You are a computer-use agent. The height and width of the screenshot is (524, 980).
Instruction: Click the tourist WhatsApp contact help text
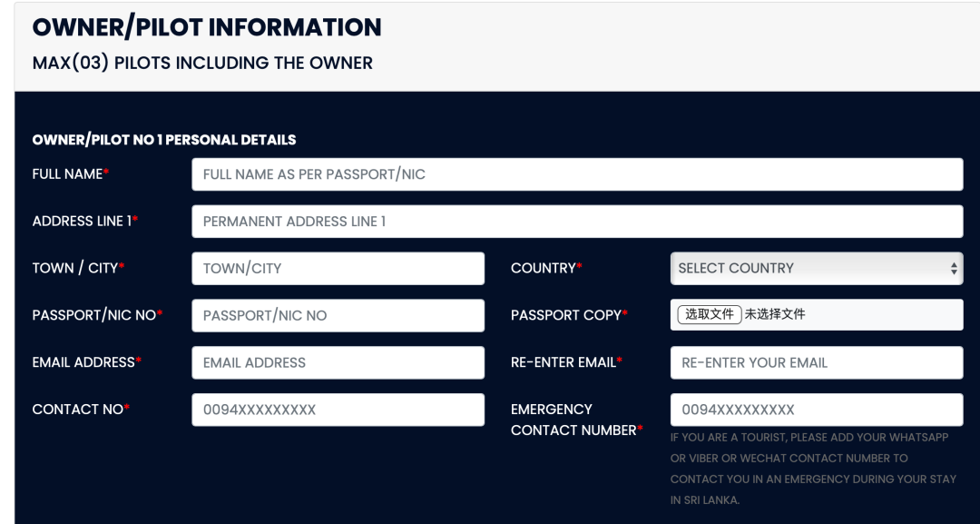pos(813,469)
